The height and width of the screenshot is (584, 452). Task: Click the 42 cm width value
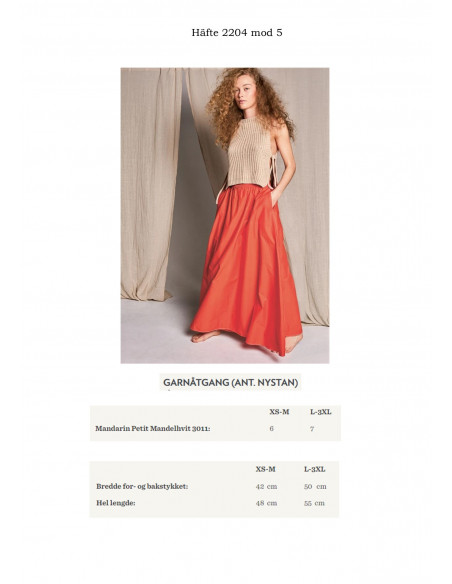(266, 486)
